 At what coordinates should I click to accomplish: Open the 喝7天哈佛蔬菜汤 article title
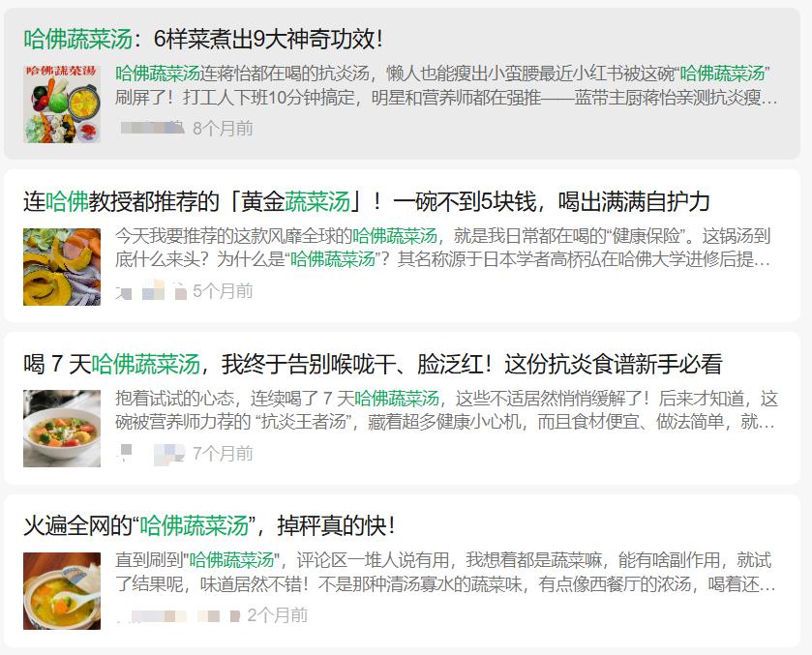(373, 364)
